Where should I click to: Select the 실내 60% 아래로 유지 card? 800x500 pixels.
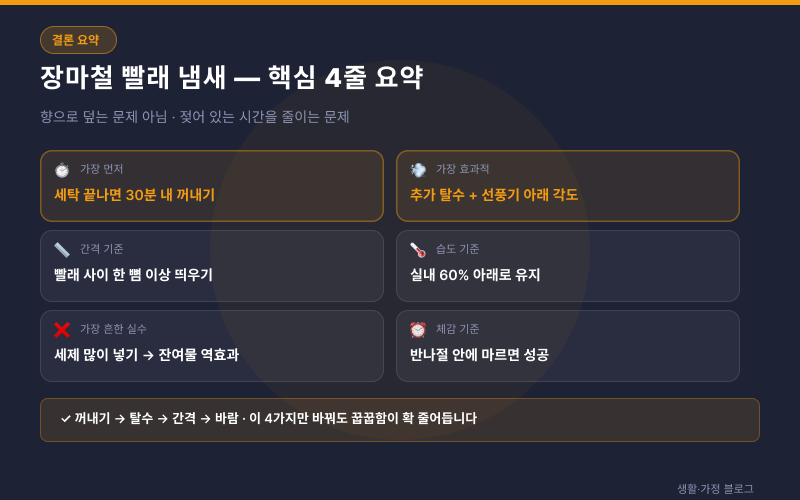(x=568, y=266)
